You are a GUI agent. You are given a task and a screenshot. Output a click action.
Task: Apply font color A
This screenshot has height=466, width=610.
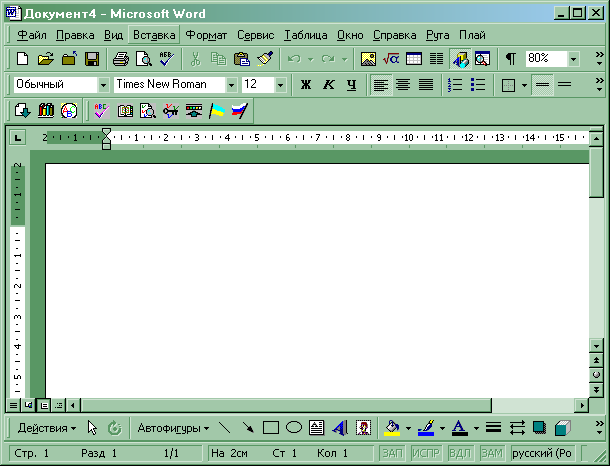click(x=460, y=428)
